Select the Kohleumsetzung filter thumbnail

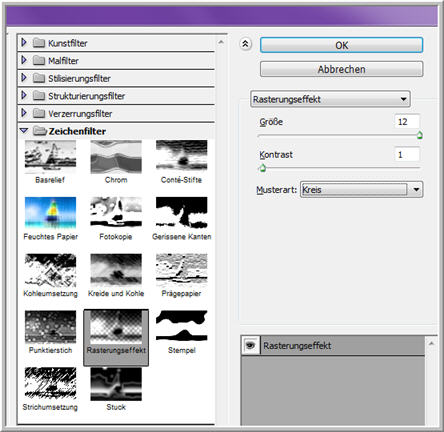tap(50, 270)
